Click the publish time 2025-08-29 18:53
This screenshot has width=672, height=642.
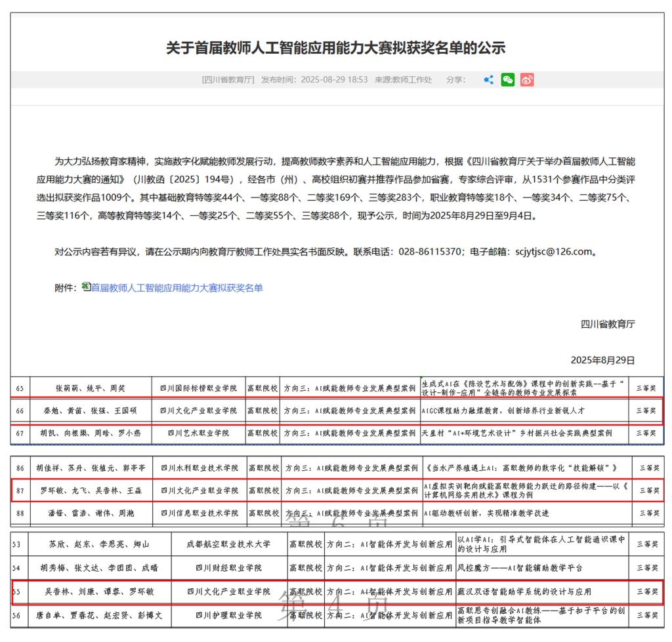point(333,80)
